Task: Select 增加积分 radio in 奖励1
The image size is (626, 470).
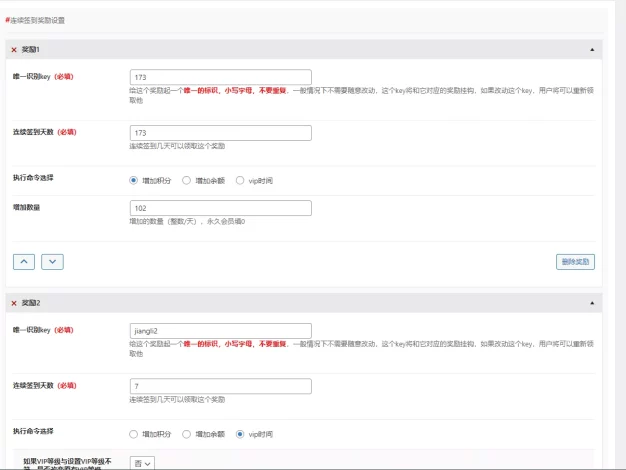Action: (x=134, y=181)
